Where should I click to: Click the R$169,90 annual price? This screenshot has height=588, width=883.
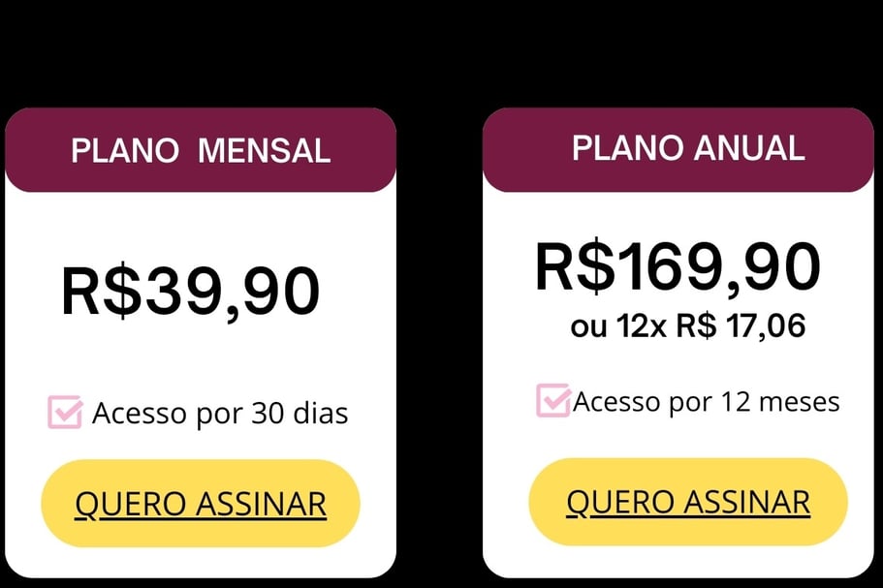coord(678,266)
